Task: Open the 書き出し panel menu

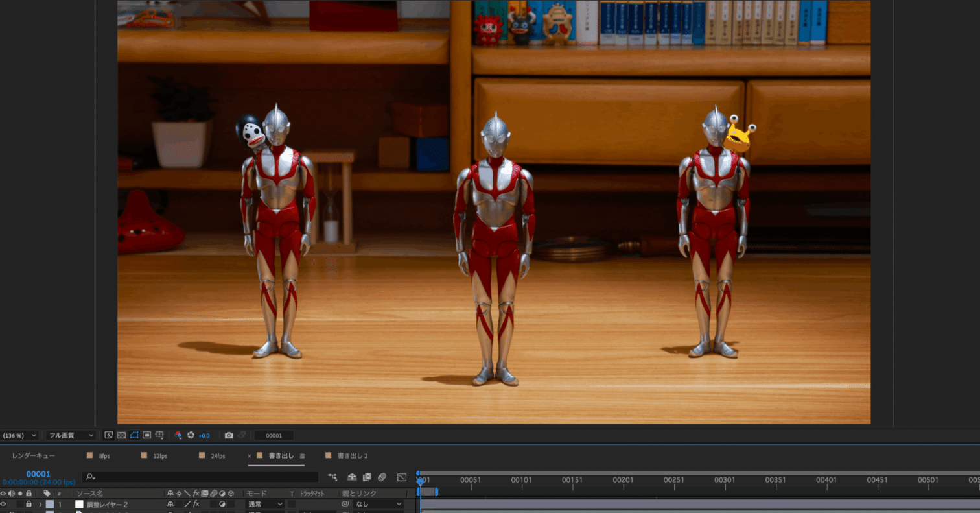Action: tap(302, 456)
